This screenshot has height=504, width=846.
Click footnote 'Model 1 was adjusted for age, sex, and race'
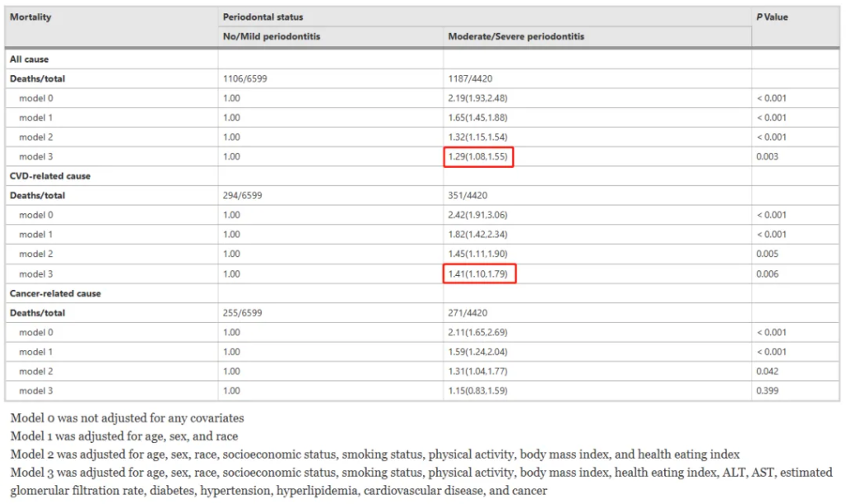point(124,436)
